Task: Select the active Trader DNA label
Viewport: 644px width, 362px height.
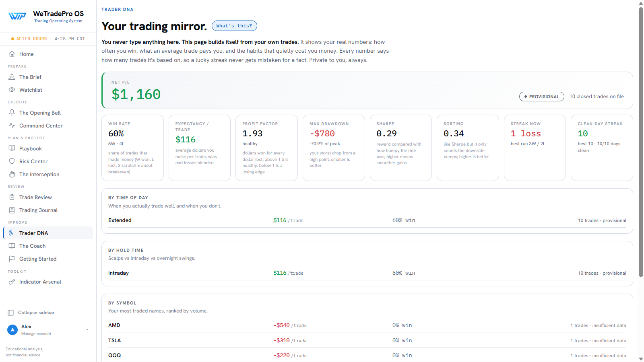Action: tap(34, 233)
